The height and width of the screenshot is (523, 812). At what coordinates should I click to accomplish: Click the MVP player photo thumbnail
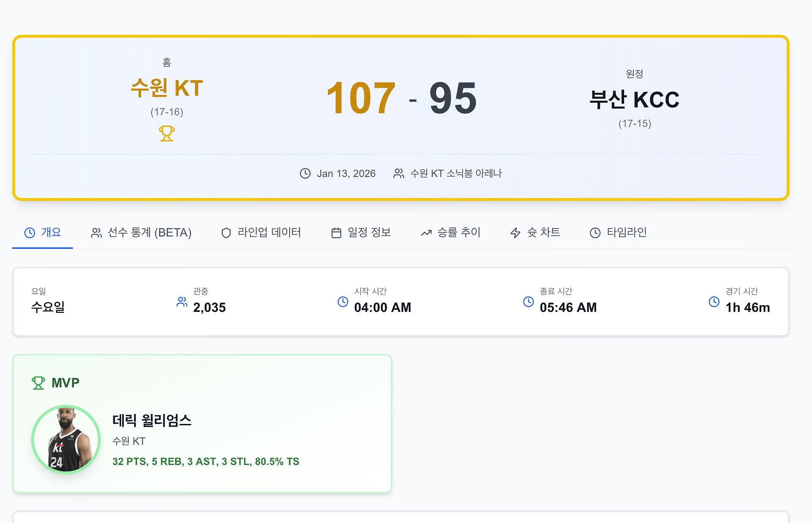tap(66, 439)
